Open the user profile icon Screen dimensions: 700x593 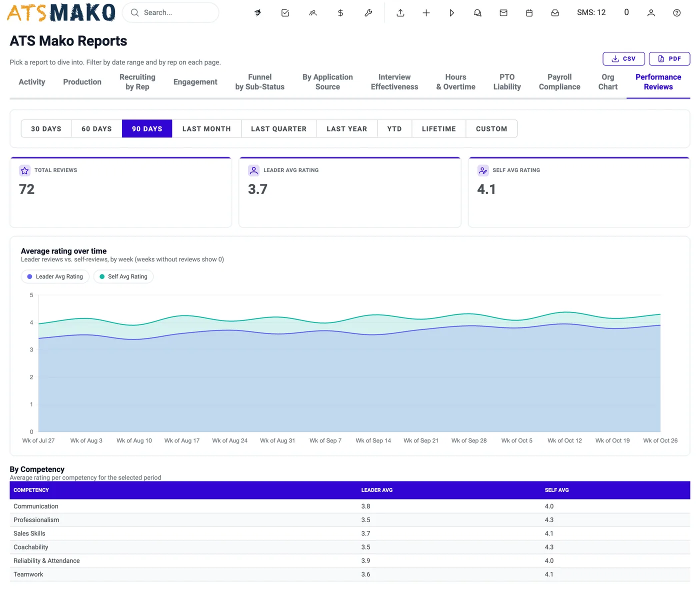click(651, 13)
